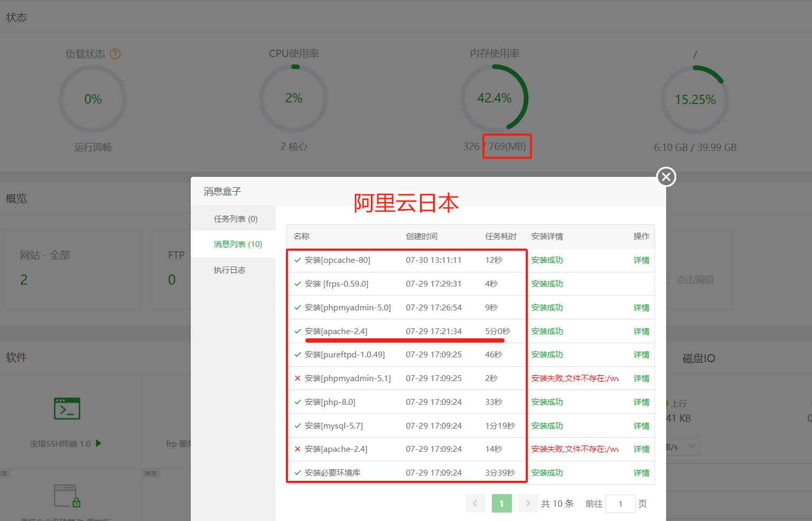Click the 运行流畅 status label
Screen dimensions: 812x521
coord(93,147)
